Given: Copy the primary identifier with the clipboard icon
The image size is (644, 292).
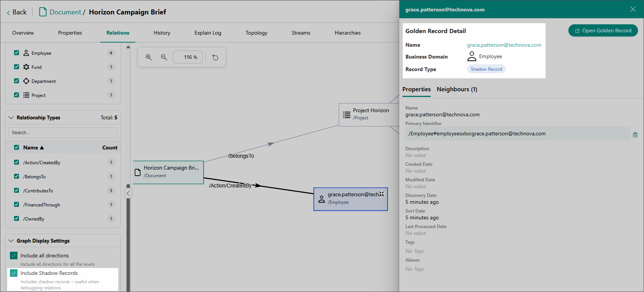Looking at the screenshot, I should tap(635, 135).
